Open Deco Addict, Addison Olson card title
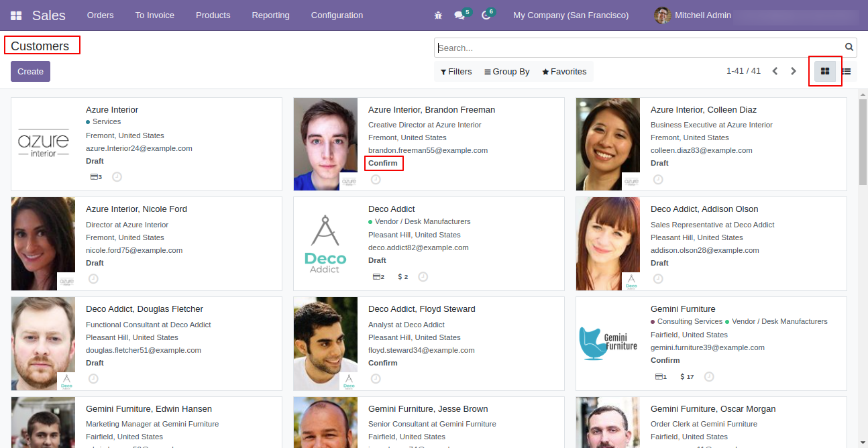Image resolution: width=868 pixels, height=448 pixels. 704,209
